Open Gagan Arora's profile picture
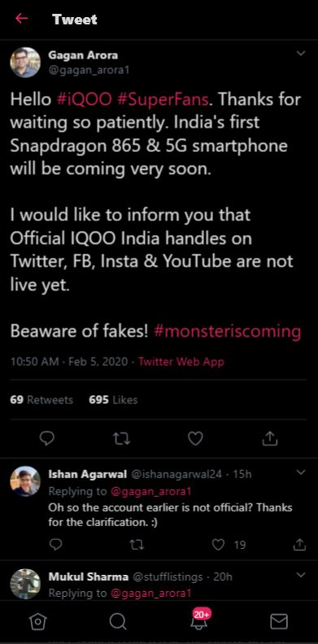Image resolution: width=318 pixels, height=644 pixels. click(25, 63)
